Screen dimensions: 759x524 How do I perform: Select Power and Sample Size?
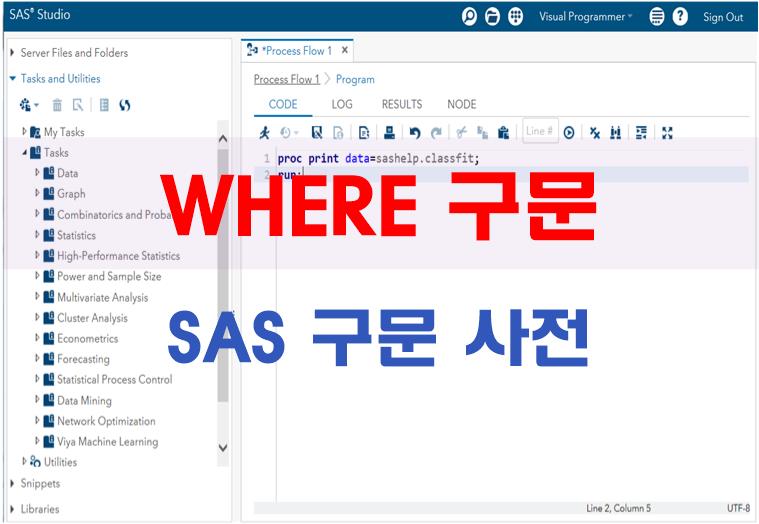click(108, 276)
